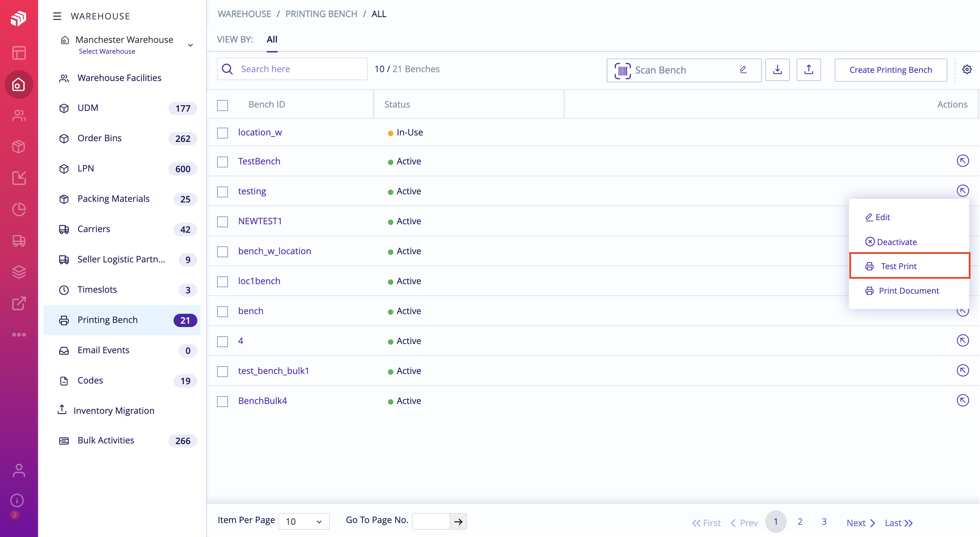The width and height of the screenshot is (980, 537).
Task: Open the package cube icon in rail
Action: [19, 147]
